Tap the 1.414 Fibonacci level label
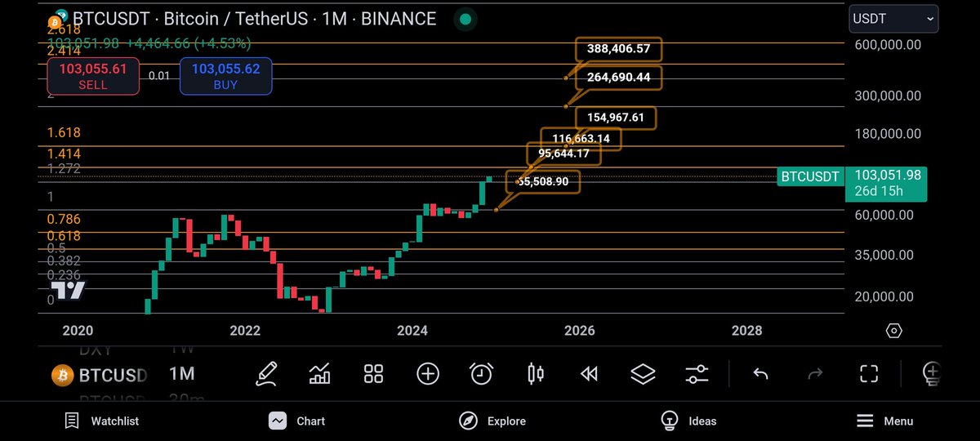Screen dimensions: 980x441 pos(64,154)
